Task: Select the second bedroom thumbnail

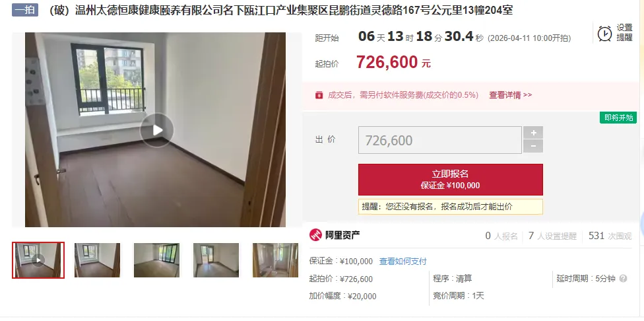Action: click(x=98, y=260)
